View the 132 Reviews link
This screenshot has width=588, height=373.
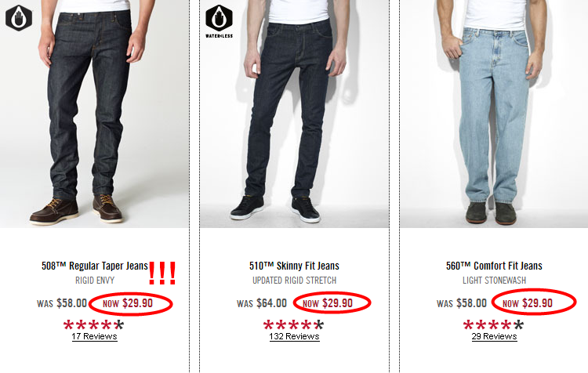[294, 336]
